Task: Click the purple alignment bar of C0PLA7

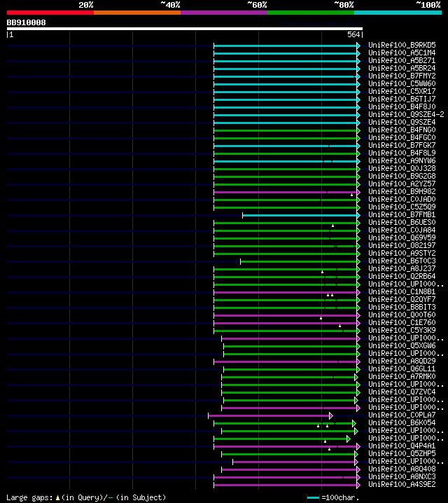Action: point(269,415)
